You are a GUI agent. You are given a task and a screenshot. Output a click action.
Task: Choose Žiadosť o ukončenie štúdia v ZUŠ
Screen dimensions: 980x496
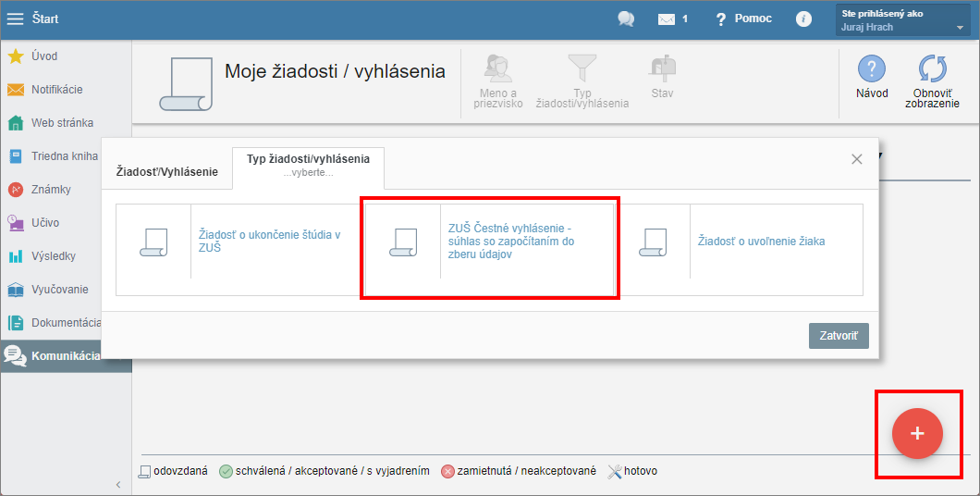(x=240, y=249)
